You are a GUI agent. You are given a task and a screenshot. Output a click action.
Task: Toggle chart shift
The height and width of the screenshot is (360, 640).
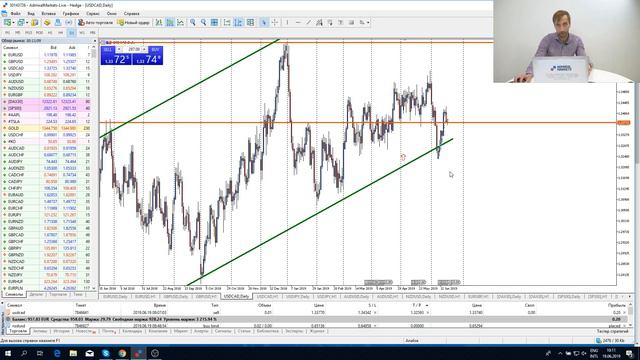[x=238, y=22]
